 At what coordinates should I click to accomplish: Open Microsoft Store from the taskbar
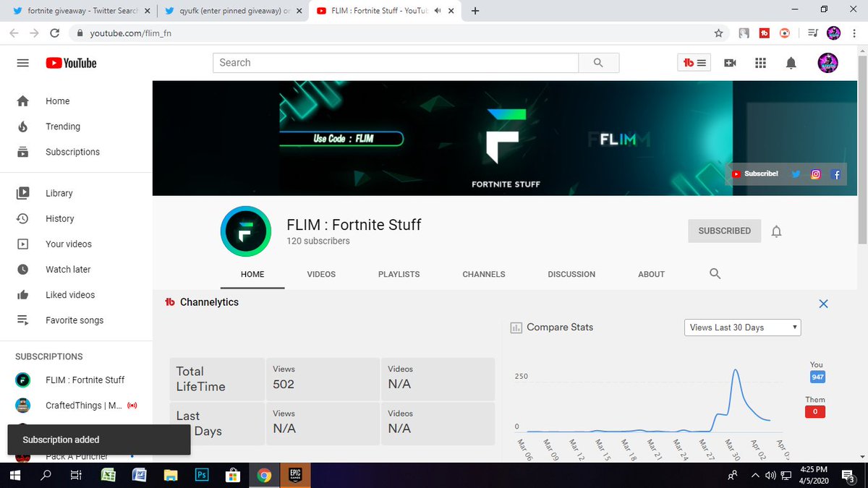coord(233,475)
